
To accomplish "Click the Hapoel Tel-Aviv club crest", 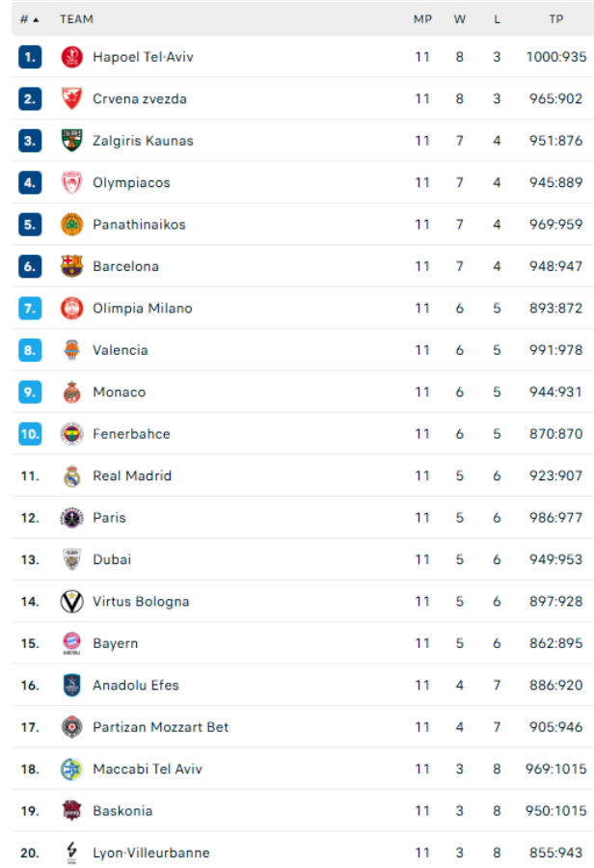I will pyautogui.click(x=71, y=56).
